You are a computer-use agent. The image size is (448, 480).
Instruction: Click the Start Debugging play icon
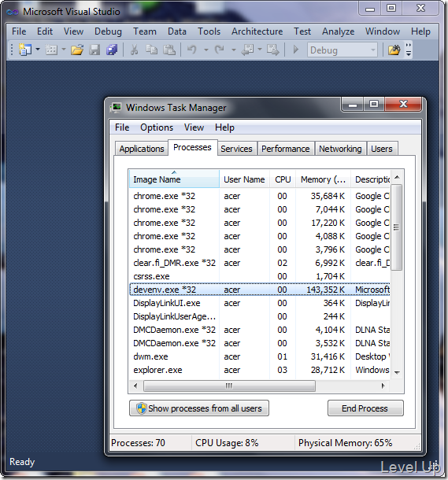point(296,50)
